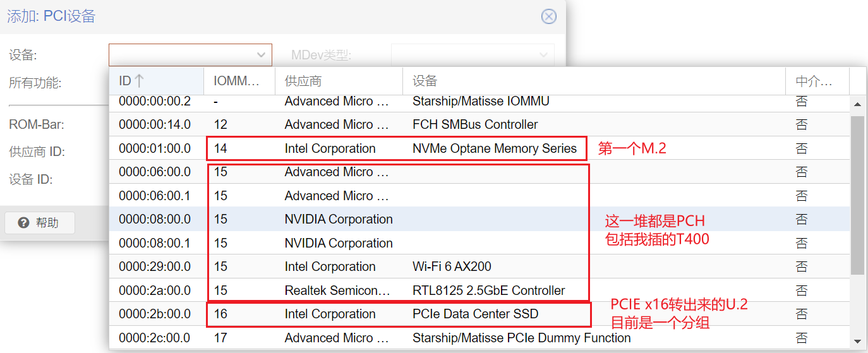Click scrollbar down arrow in device list

857,342
